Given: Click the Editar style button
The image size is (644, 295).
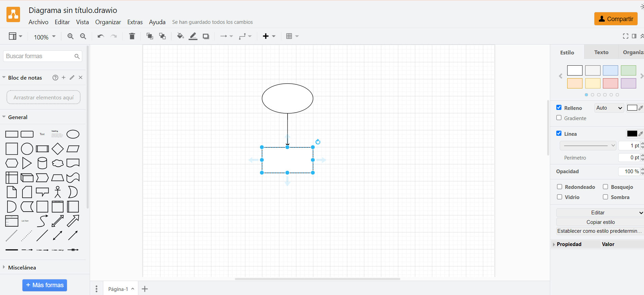Looking at the screenshot, I should coord(600,213).
